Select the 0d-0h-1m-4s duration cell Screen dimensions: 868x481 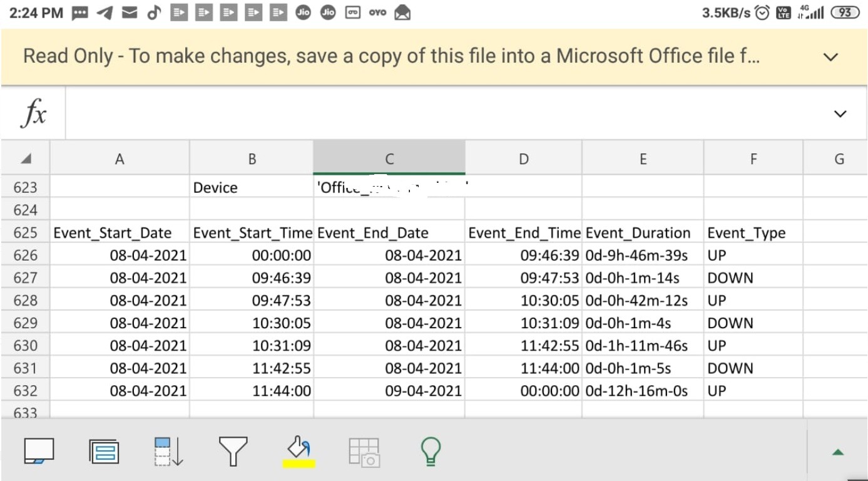coord(643,323)
